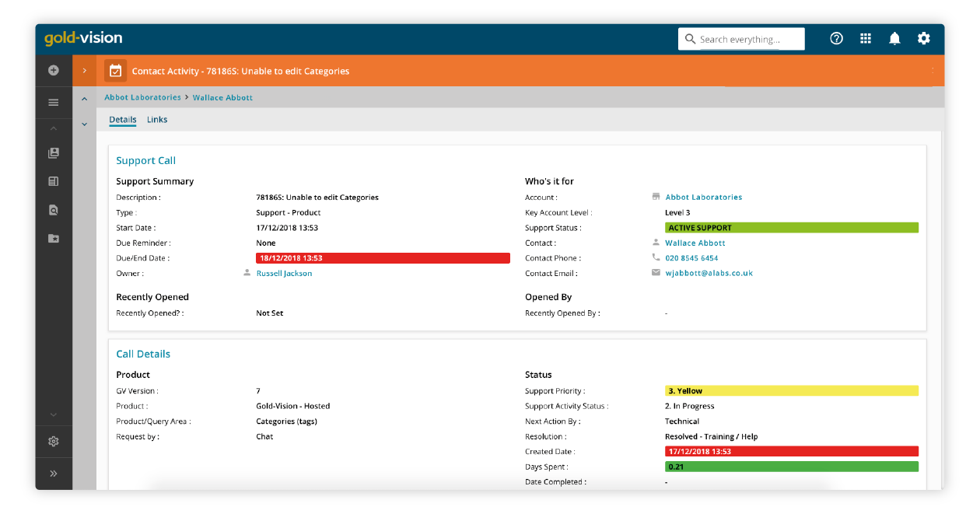Open the apps grid icon
Viewport: 980px width, 514px height.
click(x=866, y=38)
